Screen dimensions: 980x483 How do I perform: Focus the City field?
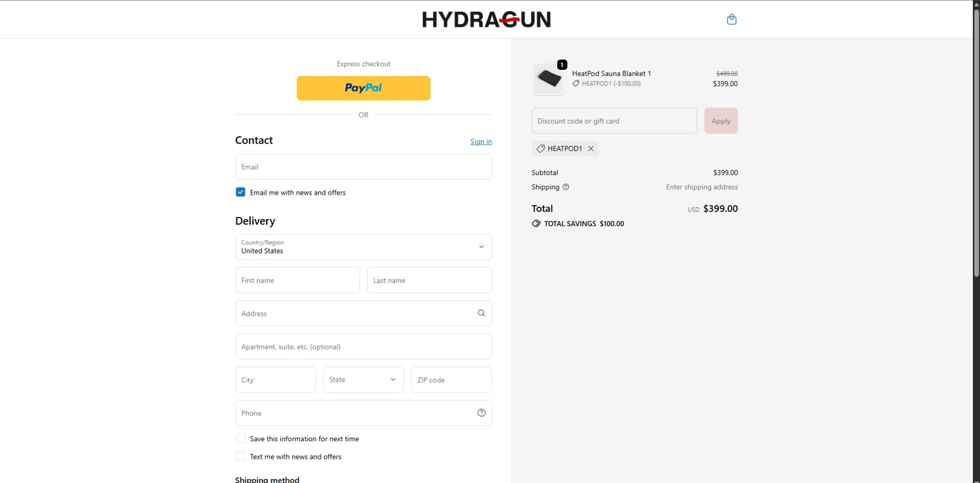(276, 380)
